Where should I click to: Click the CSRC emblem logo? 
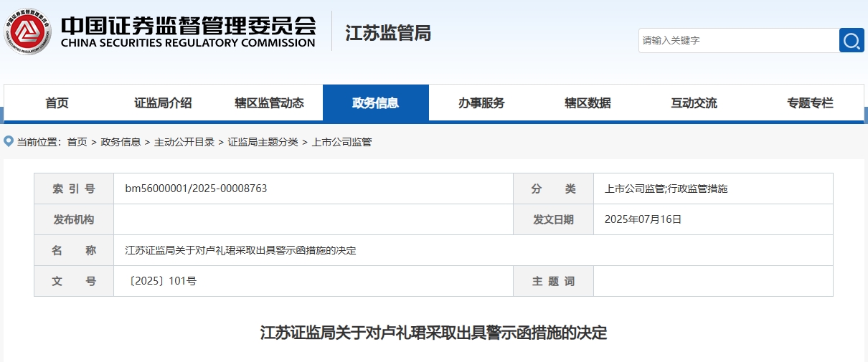(27, 32)
